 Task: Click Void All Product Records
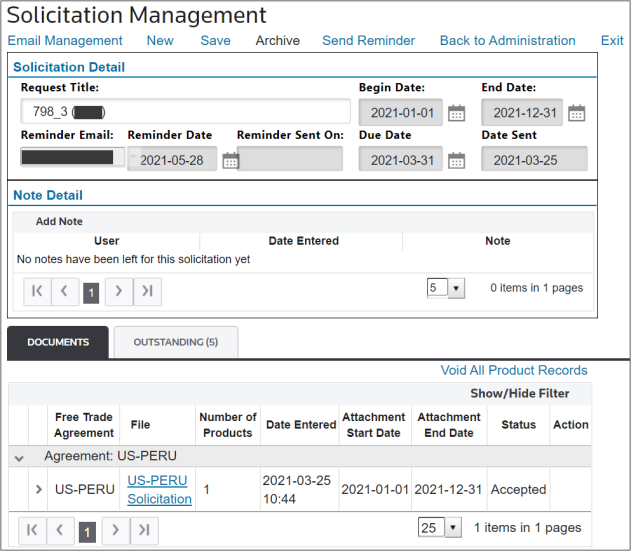coord(514,370)
